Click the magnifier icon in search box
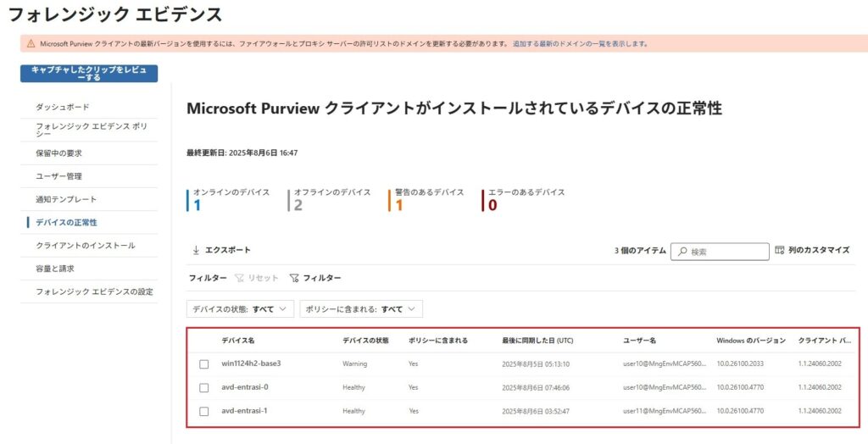 [x=682, y=252]
